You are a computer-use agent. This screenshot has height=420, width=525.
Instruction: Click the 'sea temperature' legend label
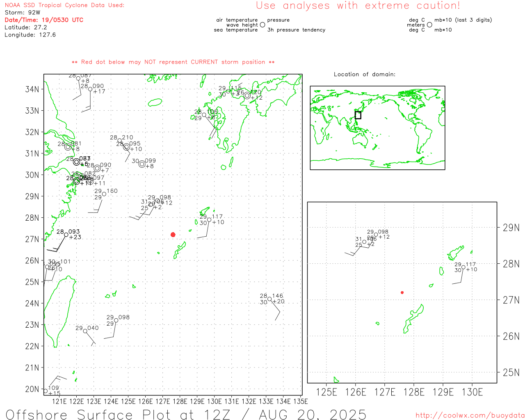[x=236, y=30]
